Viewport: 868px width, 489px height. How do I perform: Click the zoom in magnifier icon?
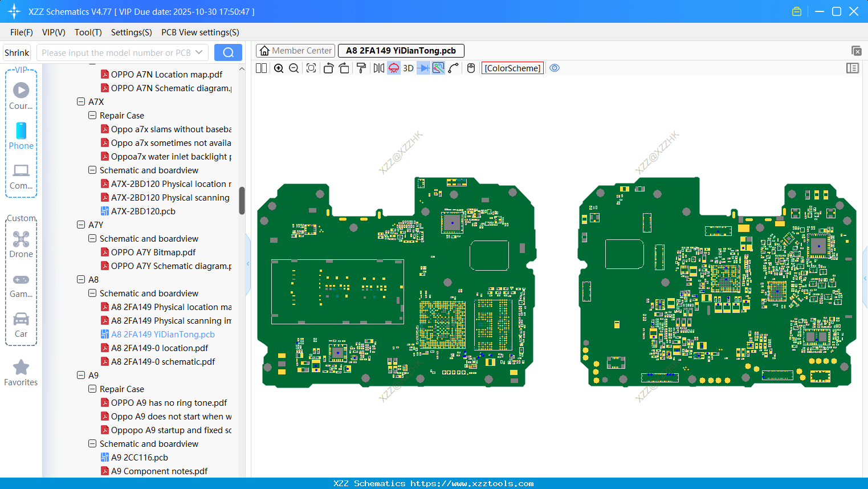(x=279, y=68)
